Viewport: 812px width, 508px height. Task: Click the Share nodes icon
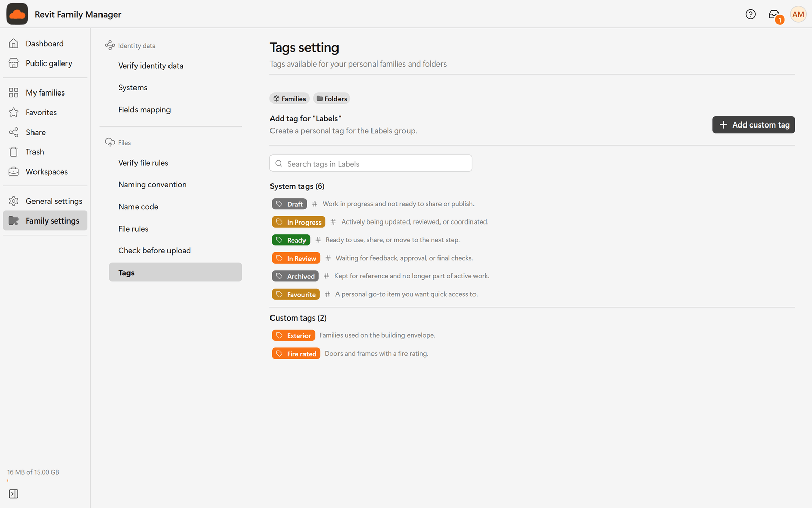[x=14, y=132]
